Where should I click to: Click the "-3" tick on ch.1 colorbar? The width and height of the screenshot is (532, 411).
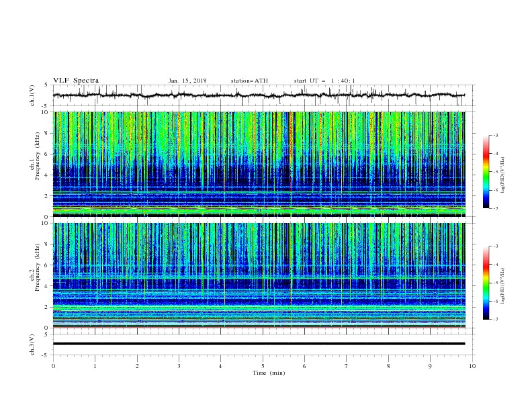click(x=496, y=135)
